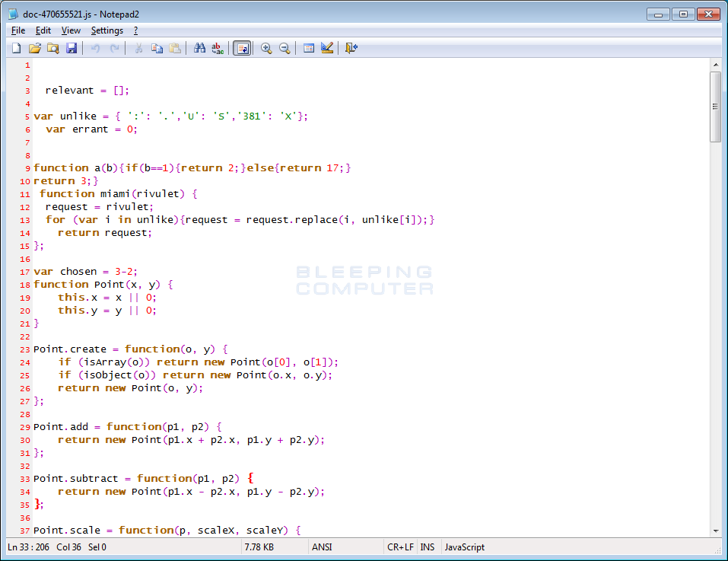Toggle word wrap toolbar button
Viewport: 728px width, 561px height.
click(x=243, y=48)
